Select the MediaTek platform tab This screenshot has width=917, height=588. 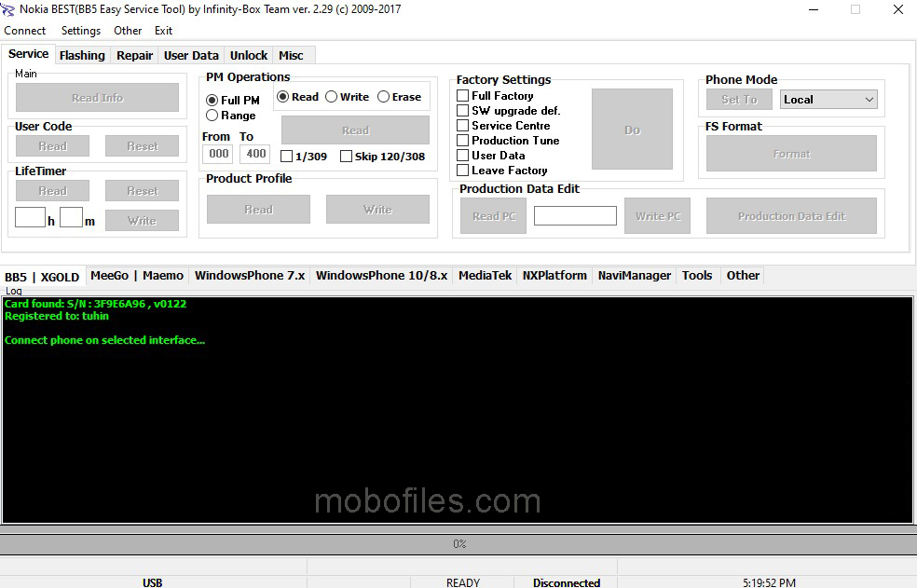485,276
